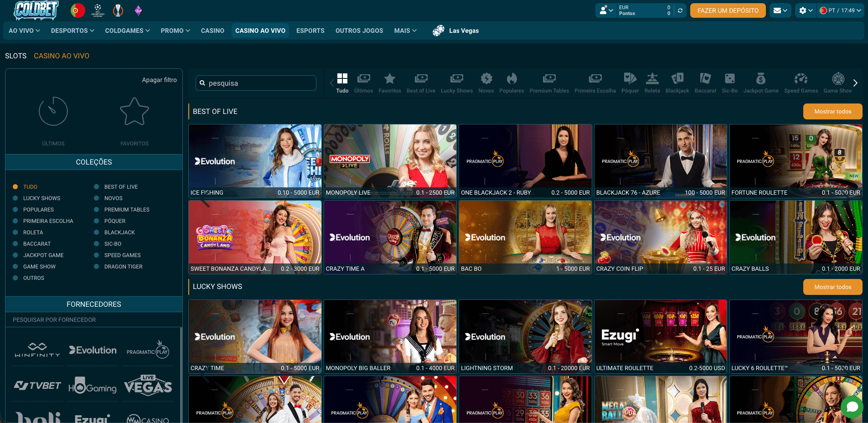The image size is (868, 423).
Task: Click Mostrar todos for Best of Live
Action: (x=833, y=111)
